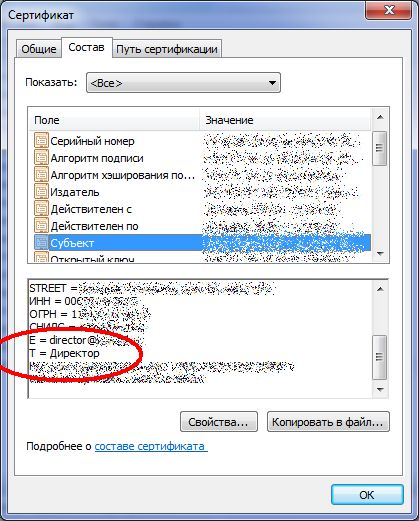Click Копировать в файл... button
Image resolution: width=419 pixels, height=521 pixels.
tap(328, 422)
